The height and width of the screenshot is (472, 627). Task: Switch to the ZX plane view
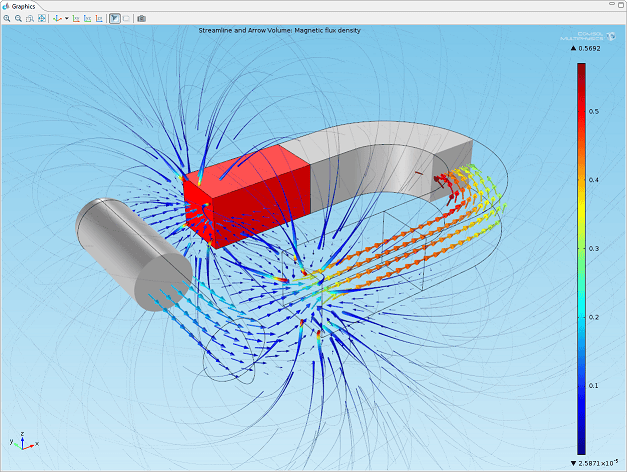coord(99,18)
